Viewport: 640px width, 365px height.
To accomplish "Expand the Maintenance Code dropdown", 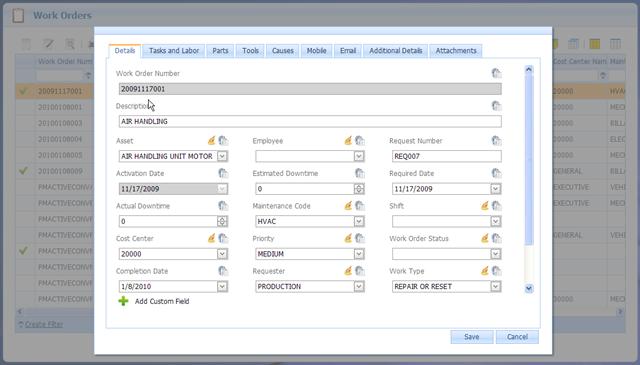I will 359,221.
